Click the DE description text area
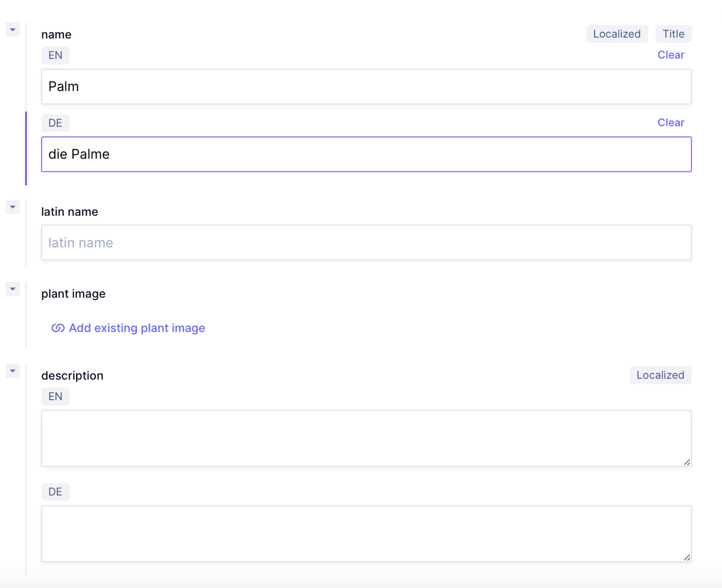The image size is (722, 588). tap(366, 533)
